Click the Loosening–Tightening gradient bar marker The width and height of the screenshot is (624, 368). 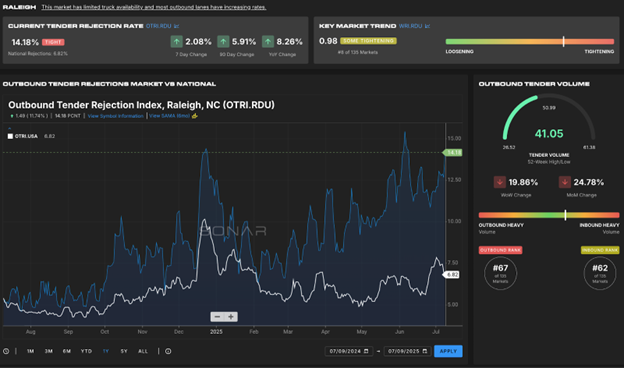pos(564,41)
